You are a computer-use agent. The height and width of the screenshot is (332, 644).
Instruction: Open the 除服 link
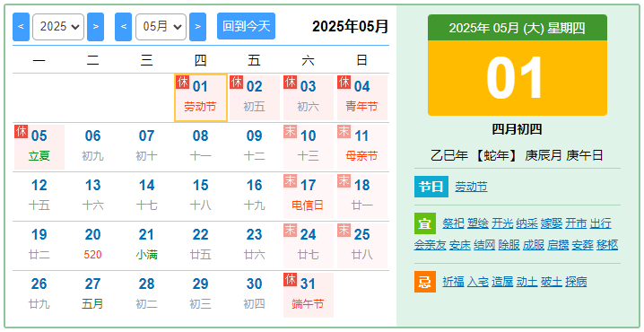tap(509, 245)
